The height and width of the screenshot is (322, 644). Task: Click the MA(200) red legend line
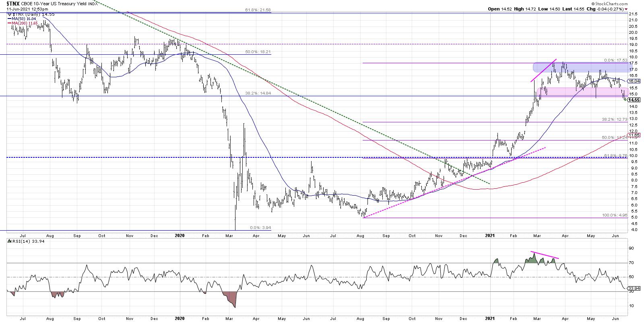(8, 24)
